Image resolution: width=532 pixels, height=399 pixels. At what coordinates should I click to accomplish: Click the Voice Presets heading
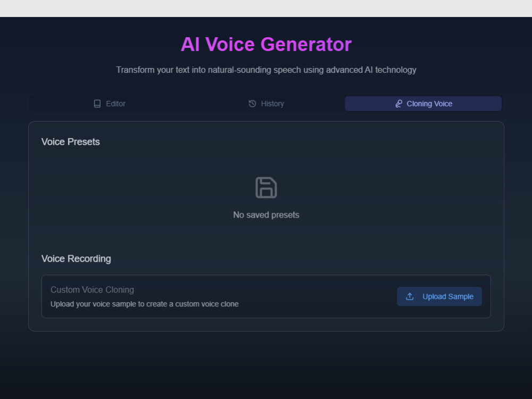[71, 142]
